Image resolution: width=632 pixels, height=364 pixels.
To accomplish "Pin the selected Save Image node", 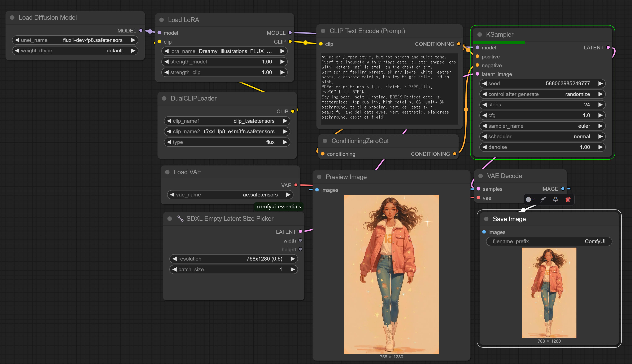I will pos(555,200).
